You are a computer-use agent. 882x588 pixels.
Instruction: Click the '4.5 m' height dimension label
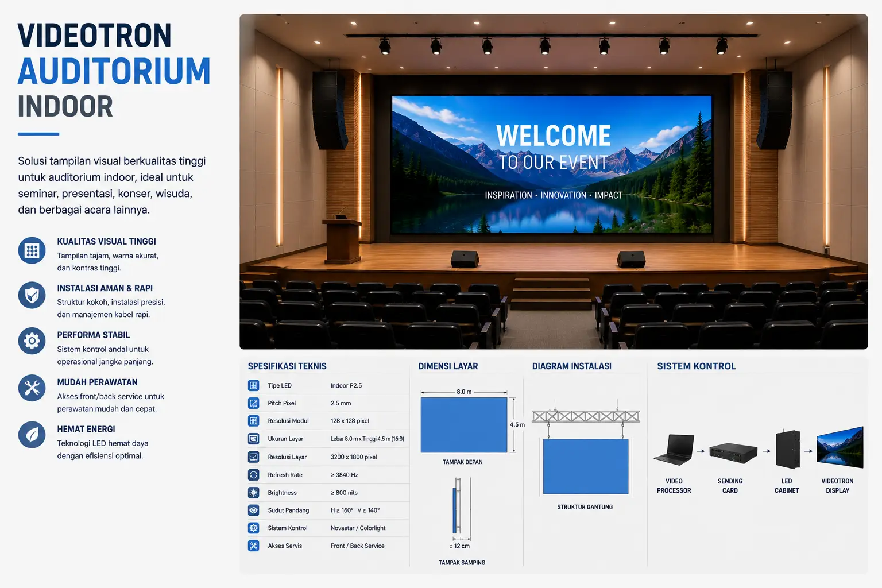[517, 425]
